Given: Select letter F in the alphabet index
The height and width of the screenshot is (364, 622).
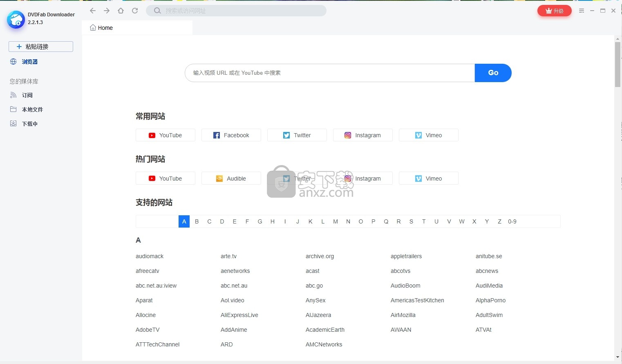Looking at the screenshot, I should tap(247, 221).
